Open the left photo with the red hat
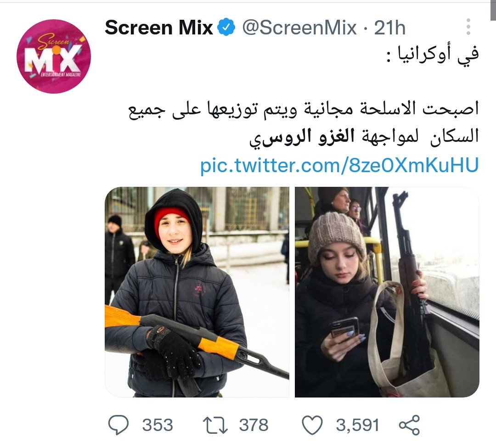496x448 pixels. (197, 292)
